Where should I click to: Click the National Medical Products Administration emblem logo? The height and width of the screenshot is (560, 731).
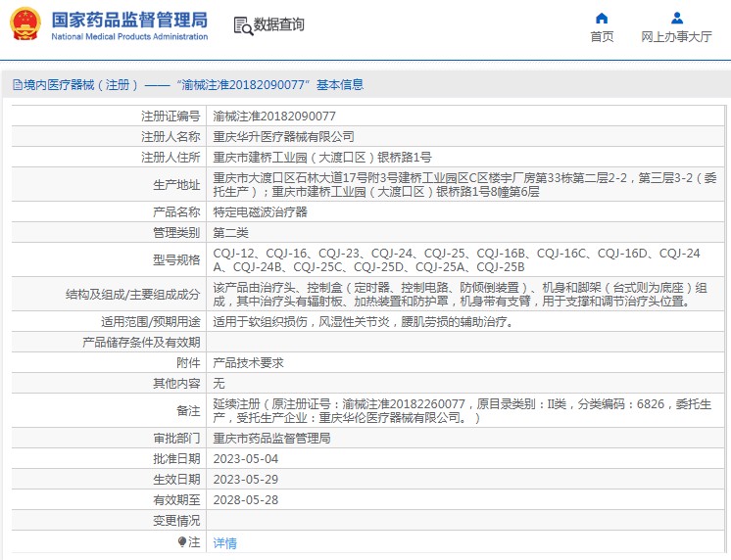pyautogui.click(x=24, y=24)
